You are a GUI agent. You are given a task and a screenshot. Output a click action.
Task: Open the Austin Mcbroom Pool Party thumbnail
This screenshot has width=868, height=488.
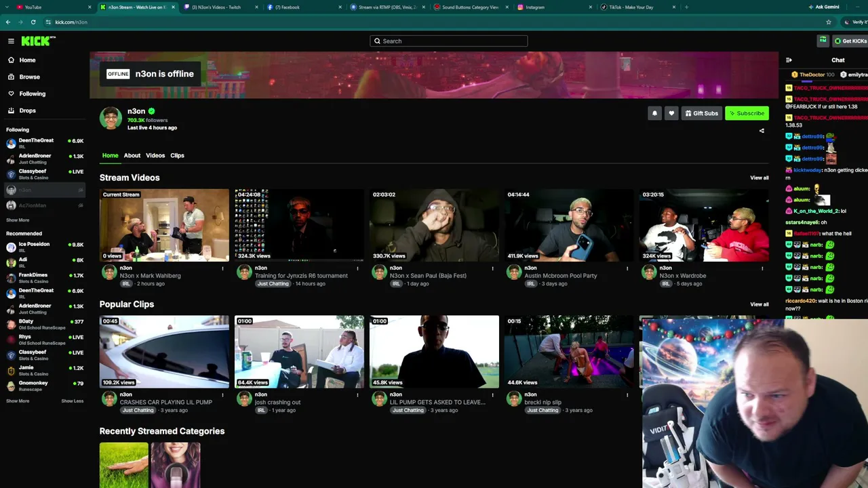point(569,225)
